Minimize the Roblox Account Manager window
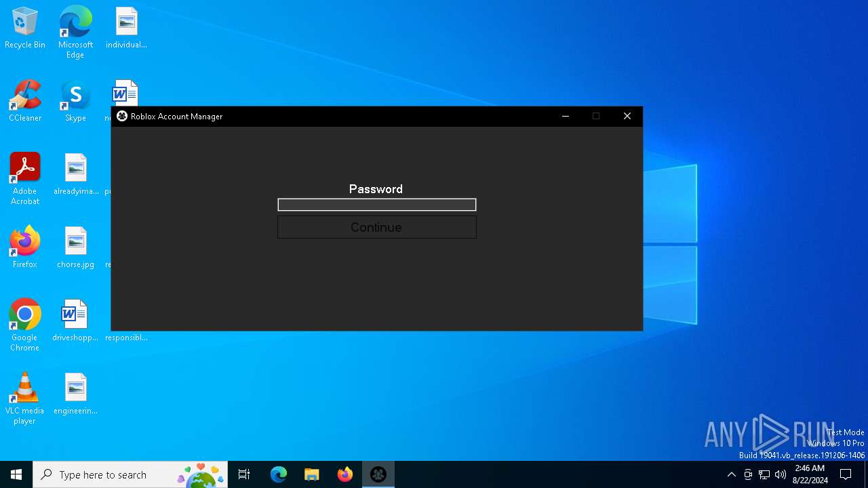 coord(565,117)
